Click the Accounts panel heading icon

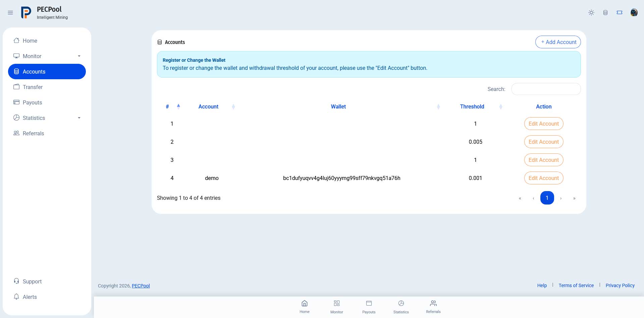(160, 42)
